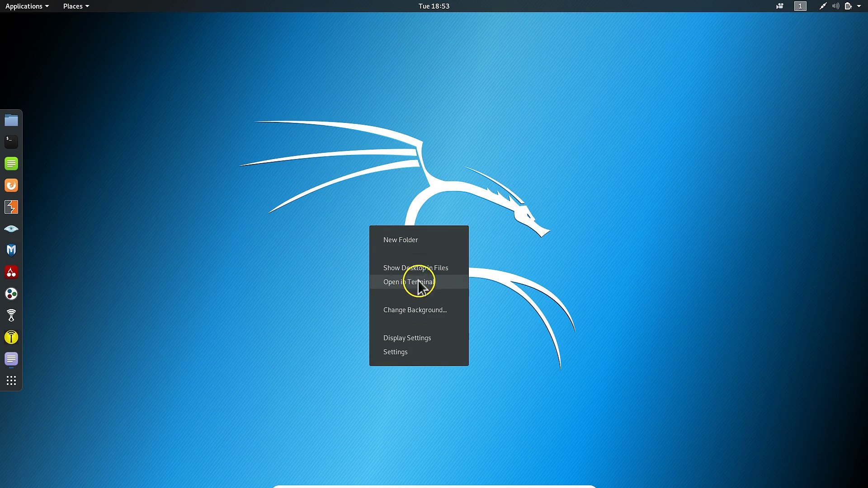Launch Burp Suite from the dock

(x=11, y=207)
